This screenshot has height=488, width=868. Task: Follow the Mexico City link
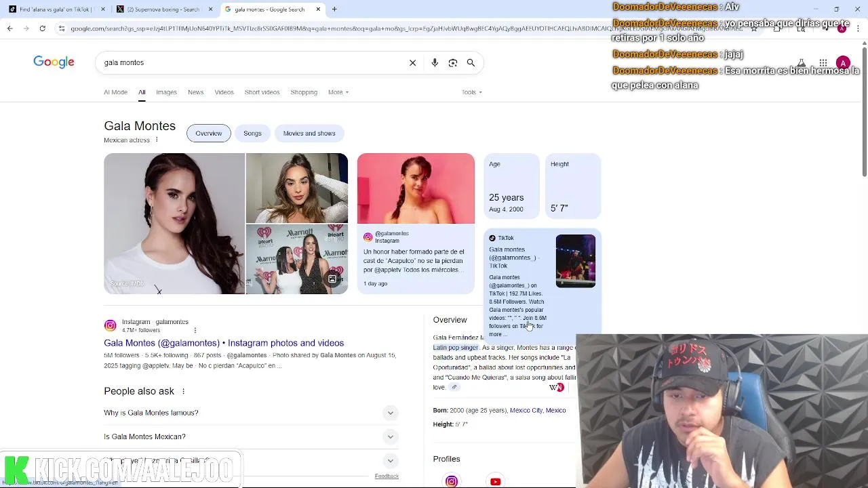click(x=526, y=410)
